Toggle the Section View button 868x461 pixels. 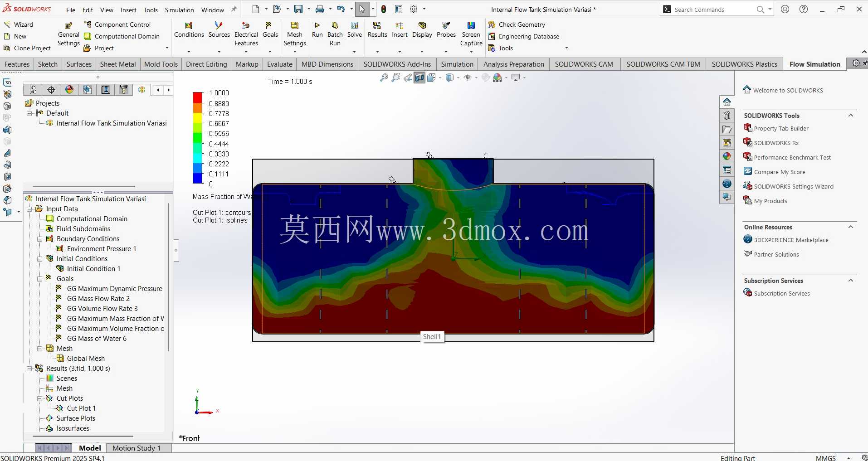click(419, 78)
